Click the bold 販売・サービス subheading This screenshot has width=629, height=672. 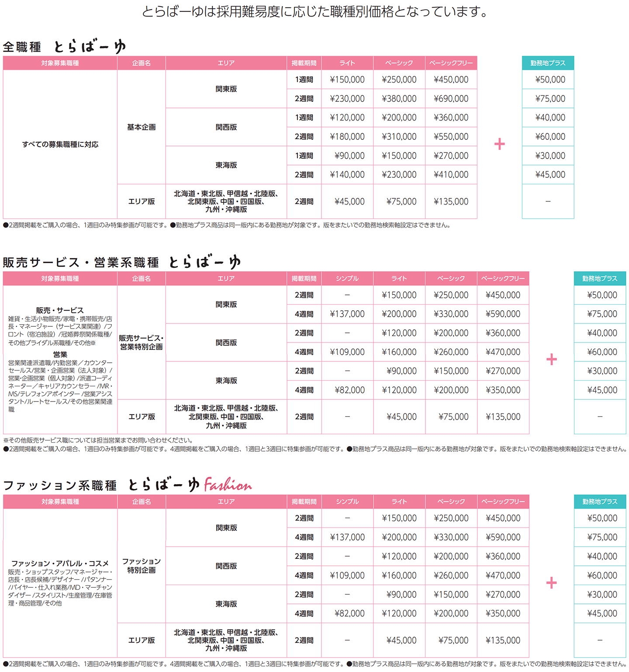(60, 310)
